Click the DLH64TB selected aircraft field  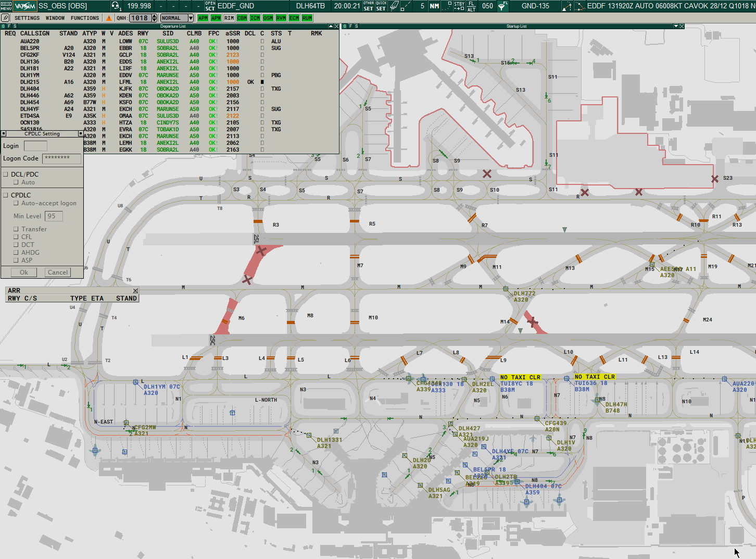pos(310,6)
